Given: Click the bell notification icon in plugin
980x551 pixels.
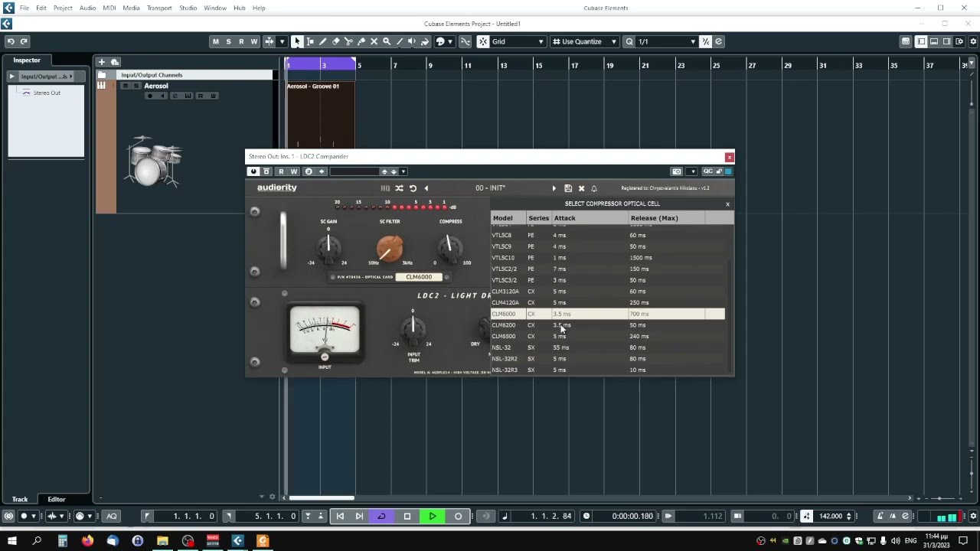Looking at the screenshot, I should [594, 188].
